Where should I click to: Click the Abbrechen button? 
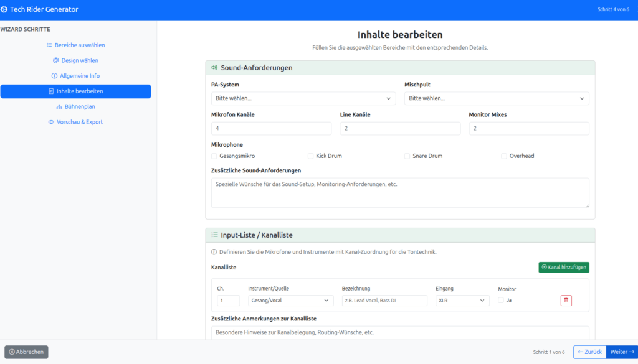[26, 352]
